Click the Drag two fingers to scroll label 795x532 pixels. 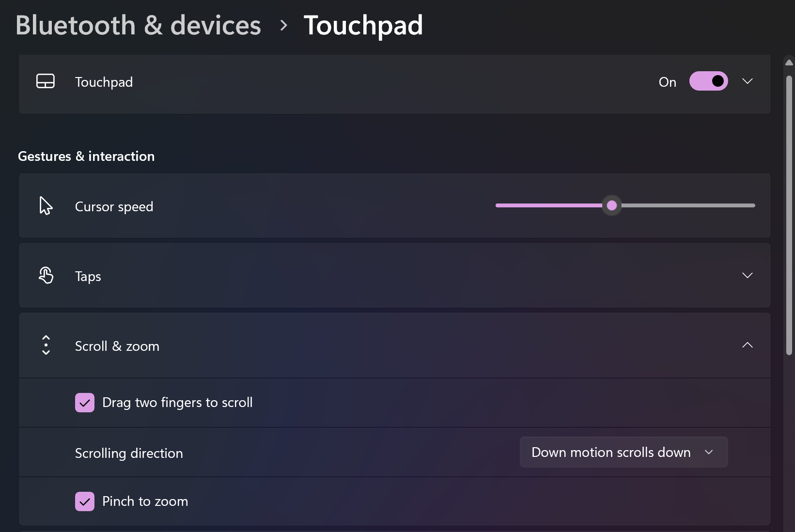tap(177, 402)
